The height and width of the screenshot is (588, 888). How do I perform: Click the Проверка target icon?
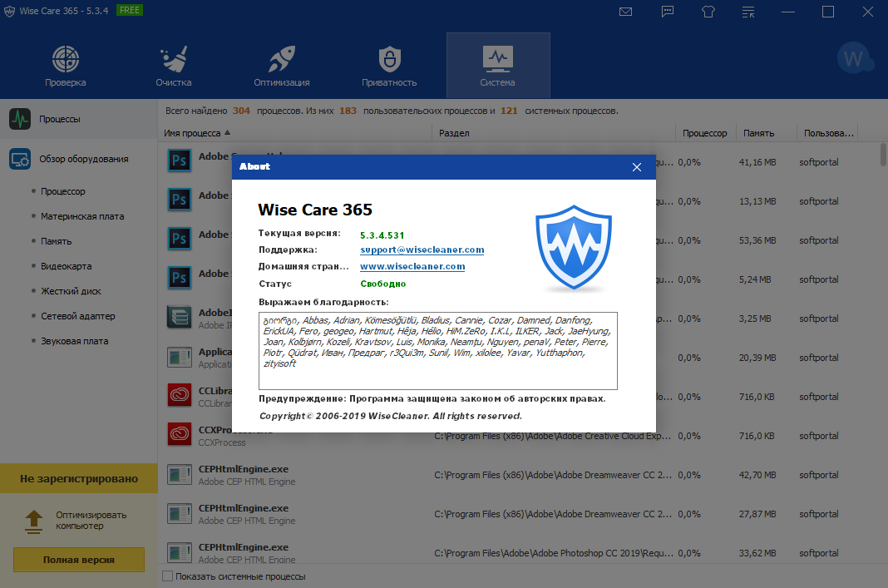(x=65, y=59)
